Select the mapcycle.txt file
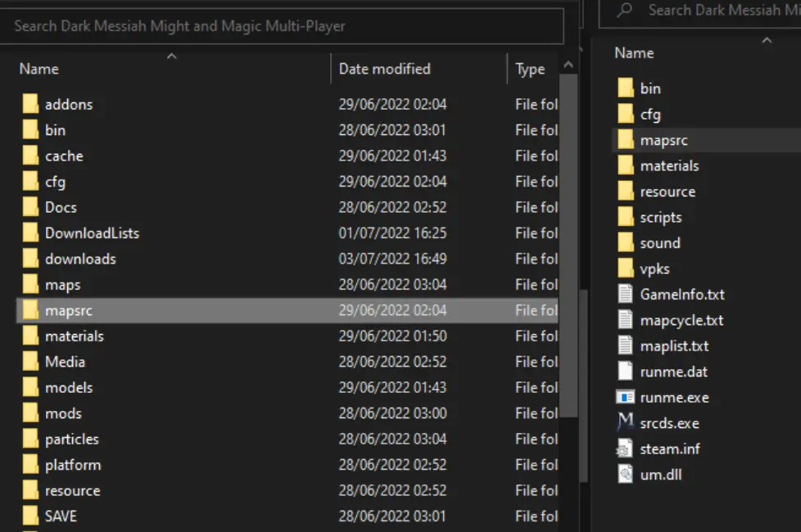The image size is (801, 532). [x=681, y=320]
